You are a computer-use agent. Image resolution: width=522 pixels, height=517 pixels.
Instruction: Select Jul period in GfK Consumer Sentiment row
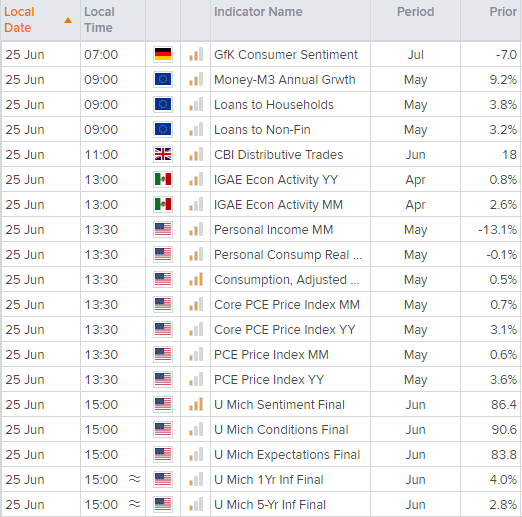(x=415, y=55)
